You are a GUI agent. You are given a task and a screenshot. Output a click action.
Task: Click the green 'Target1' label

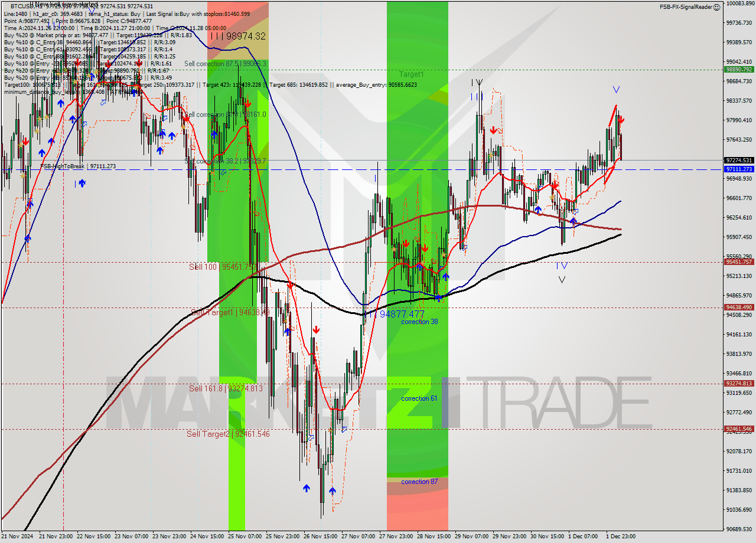pos(411,74)
